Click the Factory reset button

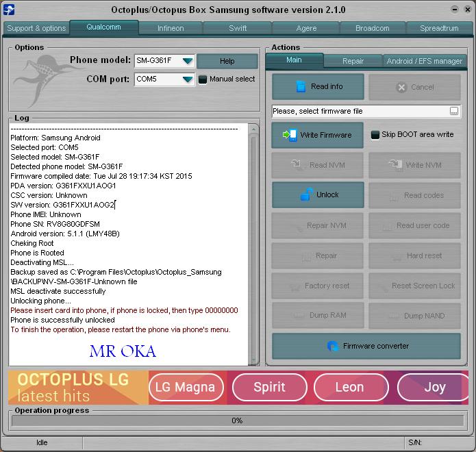pos(317,286)
